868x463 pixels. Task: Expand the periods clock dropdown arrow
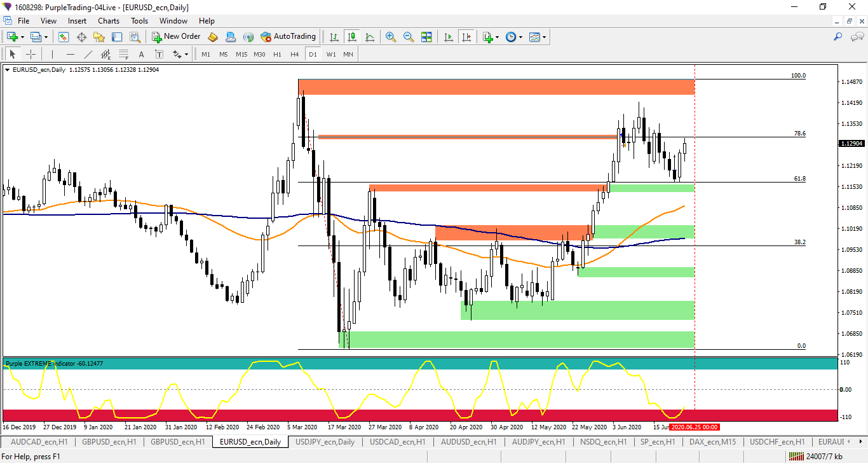[520, 37]
